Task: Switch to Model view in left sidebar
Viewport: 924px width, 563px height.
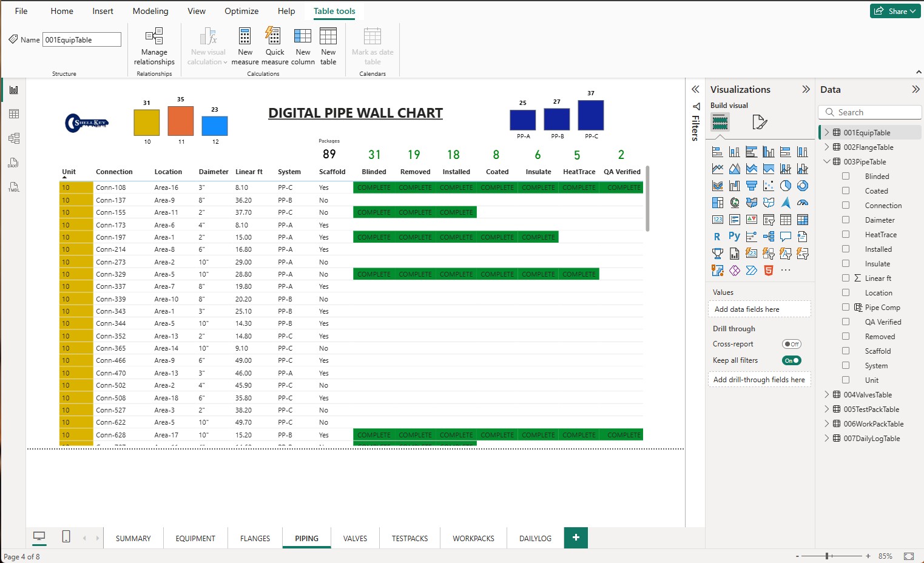Action: click(13, 138)
